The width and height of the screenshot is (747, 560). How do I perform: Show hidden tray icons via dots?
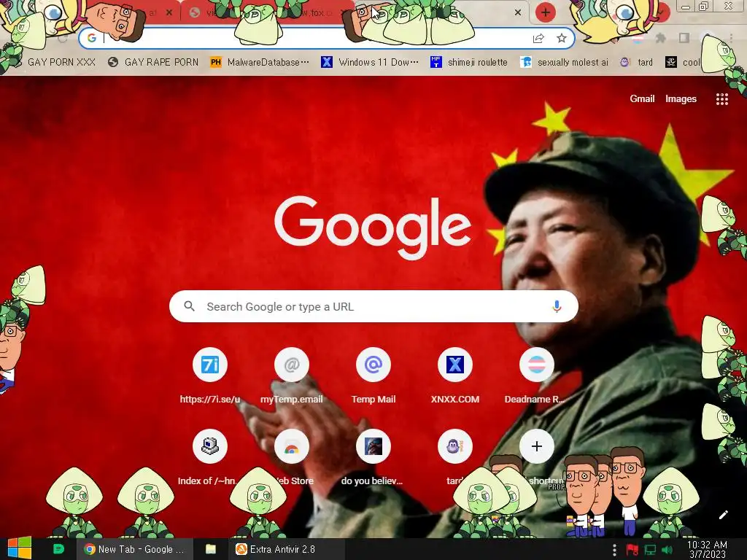[614, 550]
